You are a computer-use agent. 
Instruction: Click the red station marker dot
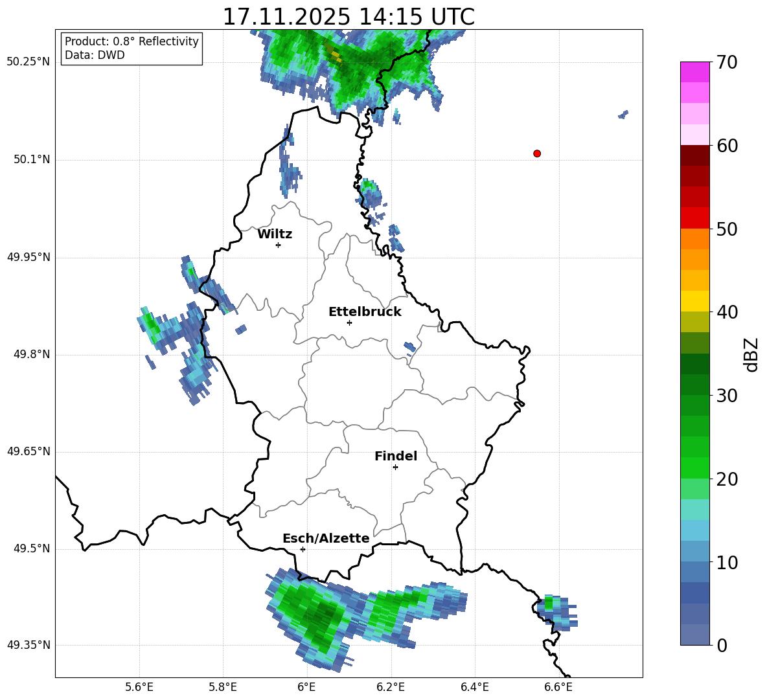click(x=537, y=153)
